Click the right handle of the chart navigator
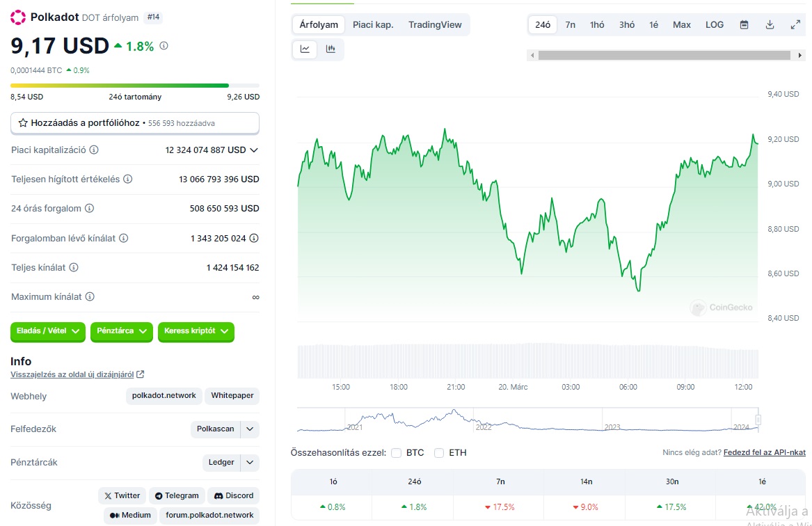Viewport: 812px width, 526px height. (758, 420)
